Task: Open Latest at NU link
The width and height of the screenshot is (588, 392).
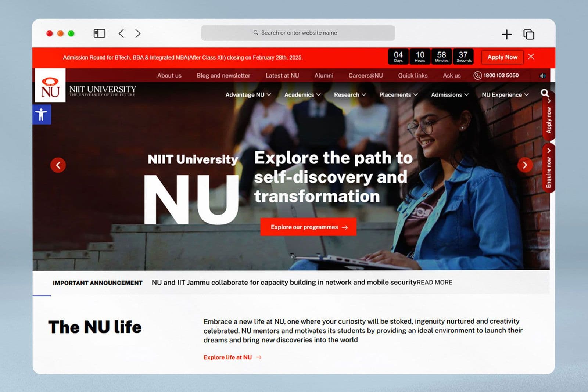Action: [x=282, y=75]
